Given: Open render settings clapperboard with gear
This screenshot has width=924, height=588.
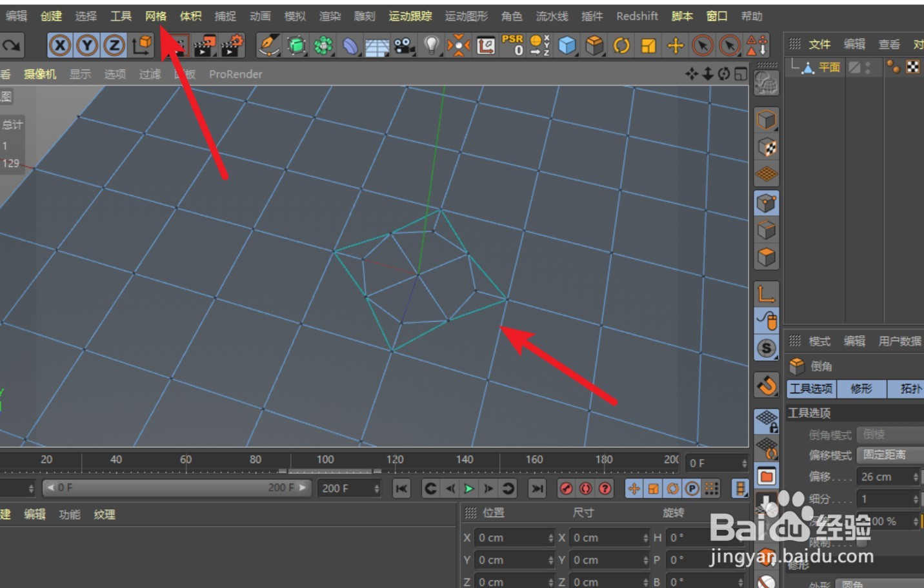Looking at the screenshot, I should pyautogui.click(x=232, y=45).
